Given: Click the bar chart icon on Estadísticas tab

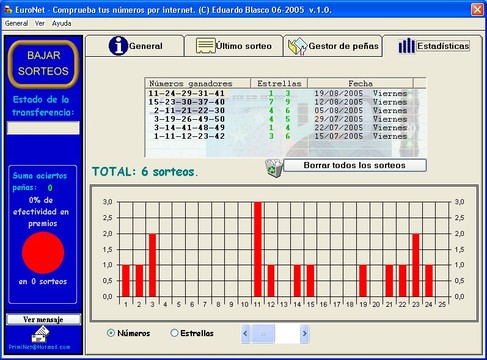Looking at the screenshot, I should coord(406,46).
